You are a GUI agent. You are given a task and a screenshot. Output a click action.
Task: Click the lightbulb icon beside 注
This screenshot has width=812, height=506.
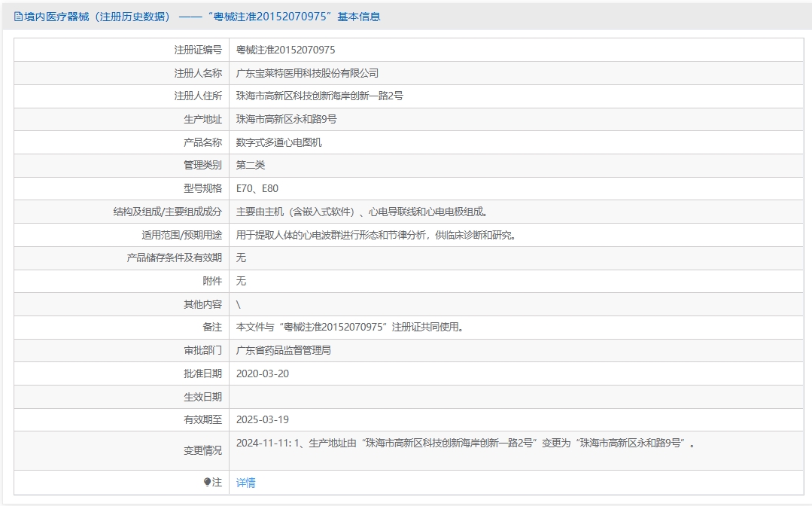207,482
